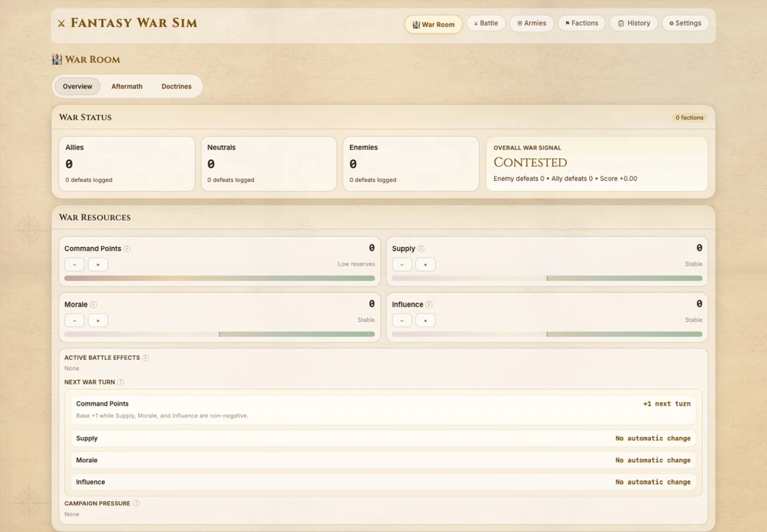Show Active Battle Effects info tooltip icon
This screenshot has height=532, width=767.
pyautogui.click(x=146, y=358)
